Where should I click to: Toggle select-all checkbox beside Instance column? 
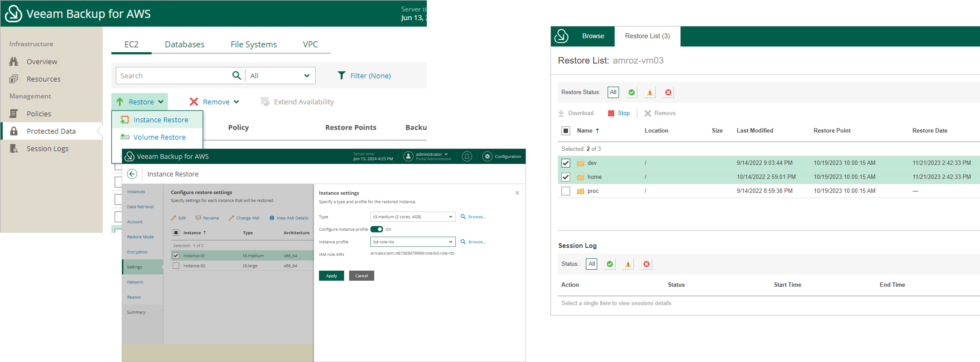click(x=176, y=233)
